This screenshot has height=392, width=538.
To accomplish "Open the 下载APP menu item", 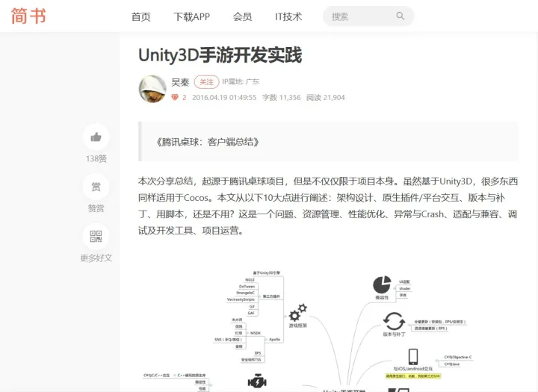I will pos(191,16).
